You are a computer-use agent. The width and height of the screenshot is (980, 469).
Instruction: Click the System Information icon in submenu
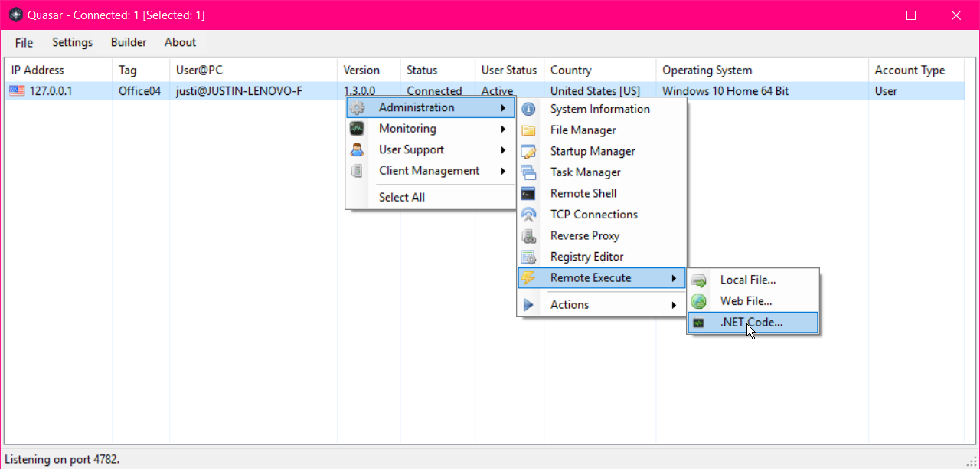(x=528, y=109)
